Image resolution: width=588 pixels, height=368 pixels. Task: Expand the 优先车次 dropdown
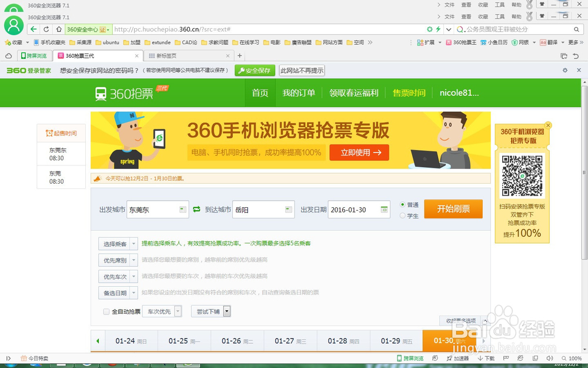pos(118,276)
